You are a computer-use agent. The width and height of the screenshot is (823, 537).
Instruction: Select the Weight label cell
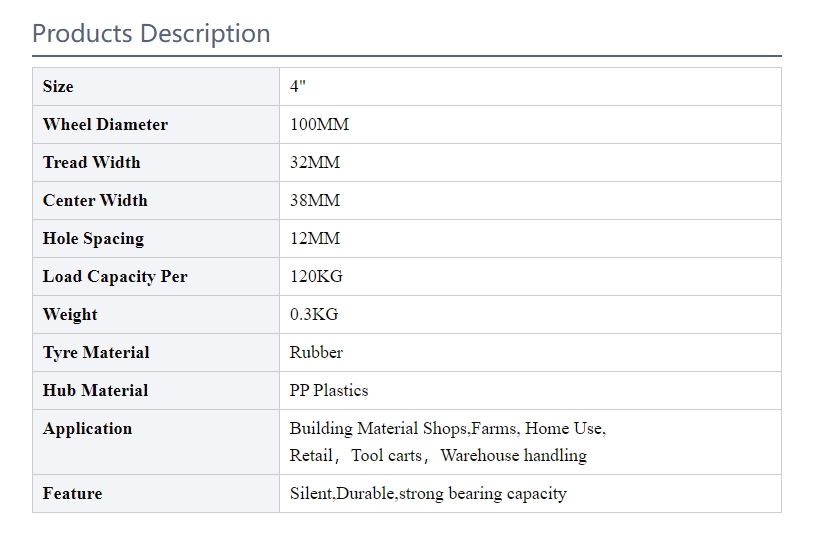pos(156,314)
